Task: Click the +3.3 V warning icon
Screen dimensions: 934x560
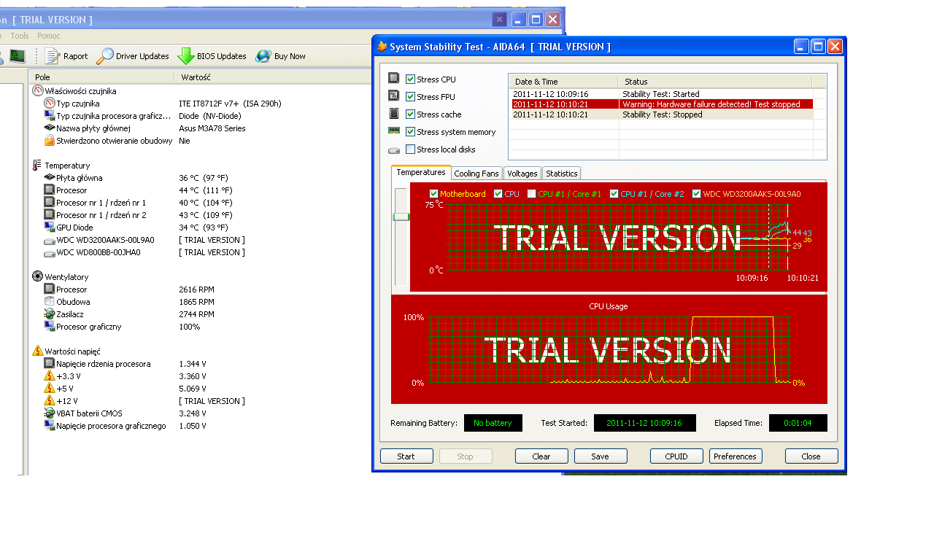Action: pyautogui.click(x=50, y=376)
